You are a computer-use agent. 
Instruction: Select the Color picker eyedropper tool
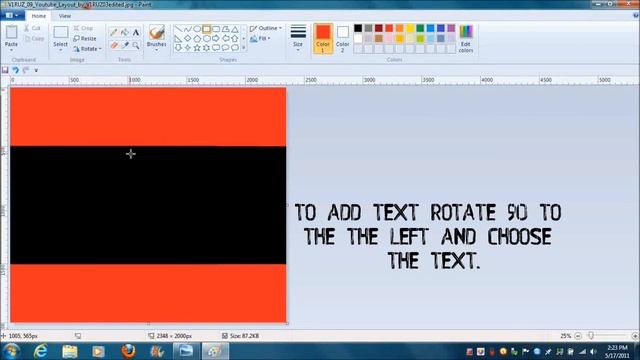(x=125, y=45)
